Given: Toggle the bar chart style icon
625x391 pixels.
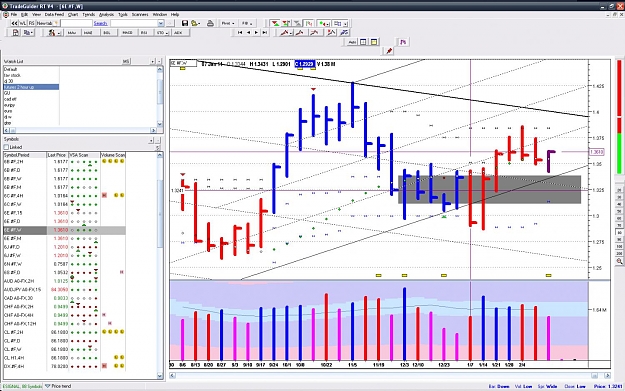Looking at the screenshot, I should point(309,23).
